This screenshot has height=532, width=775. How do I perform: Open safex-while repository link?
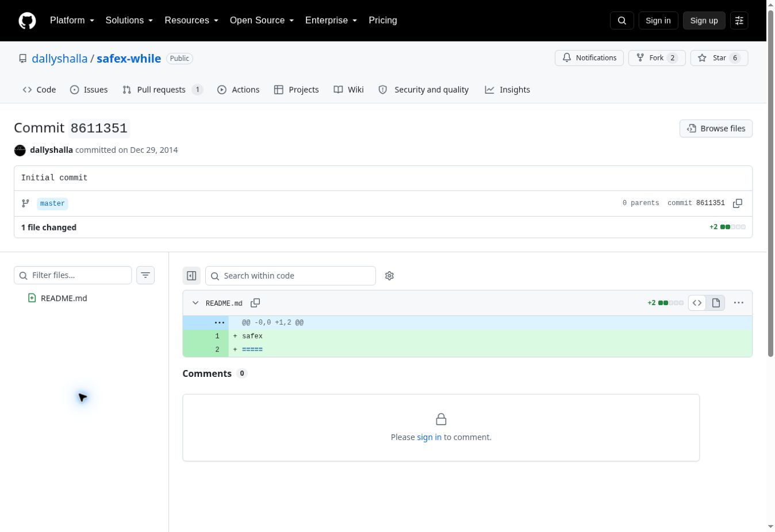coord(129,59)
